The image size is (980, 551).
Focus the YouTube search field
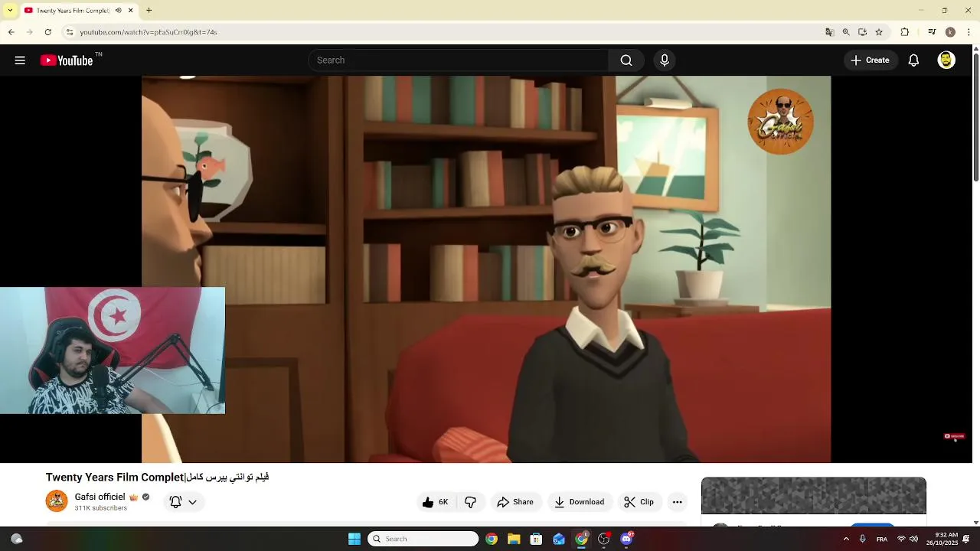pyautogui.click(x=459, y=60)
